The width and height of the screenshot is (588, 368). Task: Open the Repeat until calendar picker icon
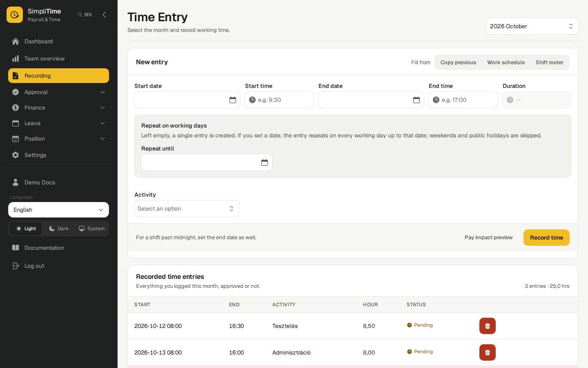265,163
